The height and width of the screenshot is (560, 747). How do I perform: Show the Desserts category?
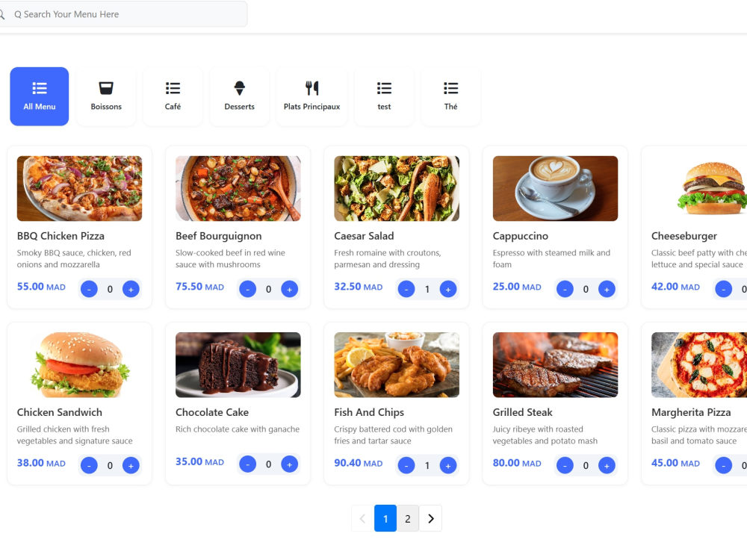tap(240, 96)
